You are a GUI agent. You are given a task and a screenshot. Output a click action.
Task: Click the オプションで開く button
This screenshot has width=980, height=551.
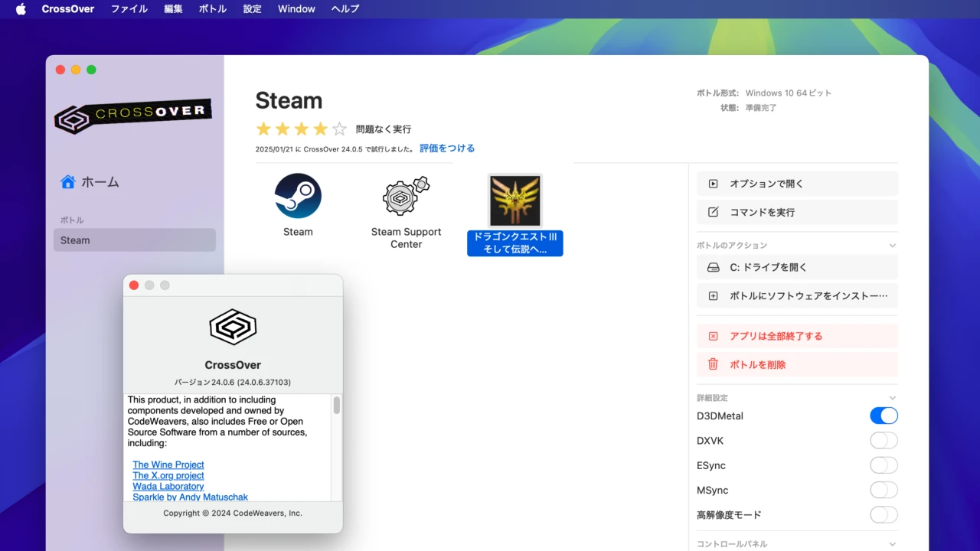(797, 184)
